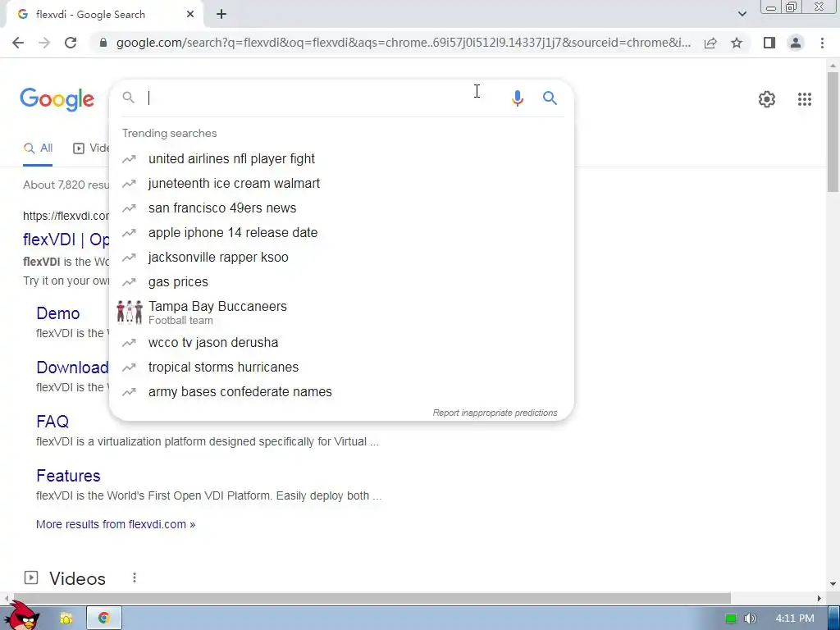Open the Demo sitelink
The width and height of the screenshot is (840, 630).
click(x=58, y=313)
